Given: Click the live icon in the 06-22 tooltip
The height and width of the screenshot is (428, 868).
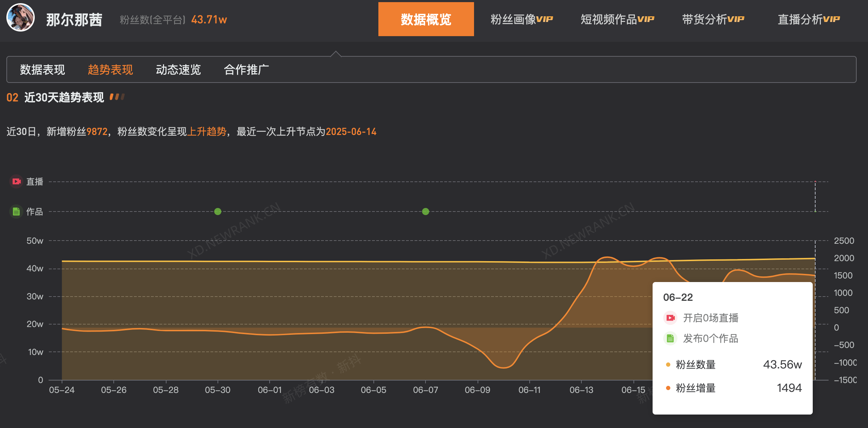Looking at the screenshot, I should 670,318.
